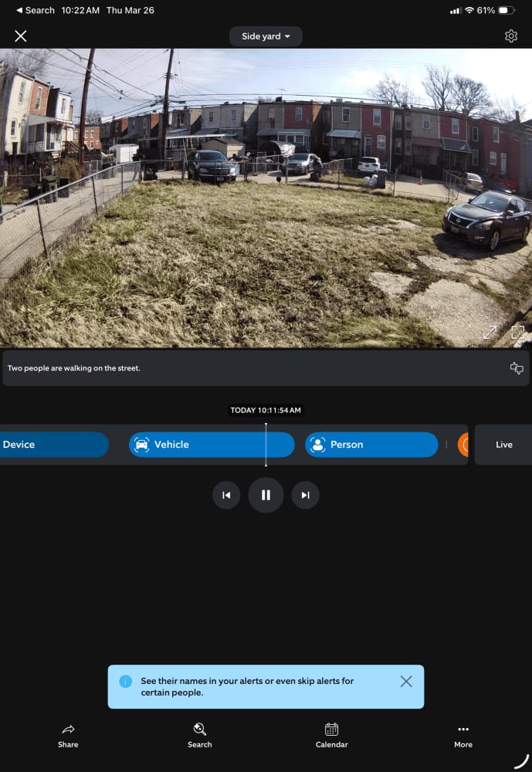Select the Person event on the timeline

(x=371, y=445)
